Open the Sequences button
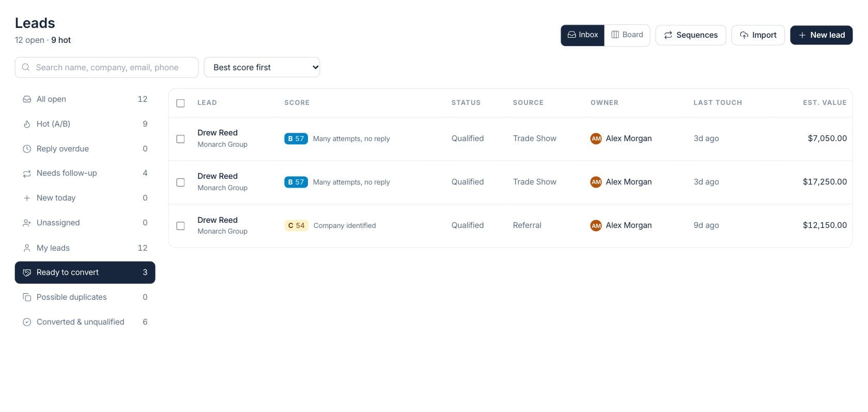868x412 pixels. point(691,35)
